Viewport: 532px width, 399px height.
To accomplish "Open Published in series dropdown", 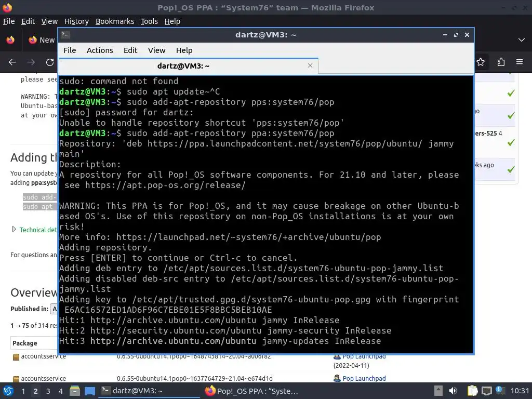I will (54, 309).
